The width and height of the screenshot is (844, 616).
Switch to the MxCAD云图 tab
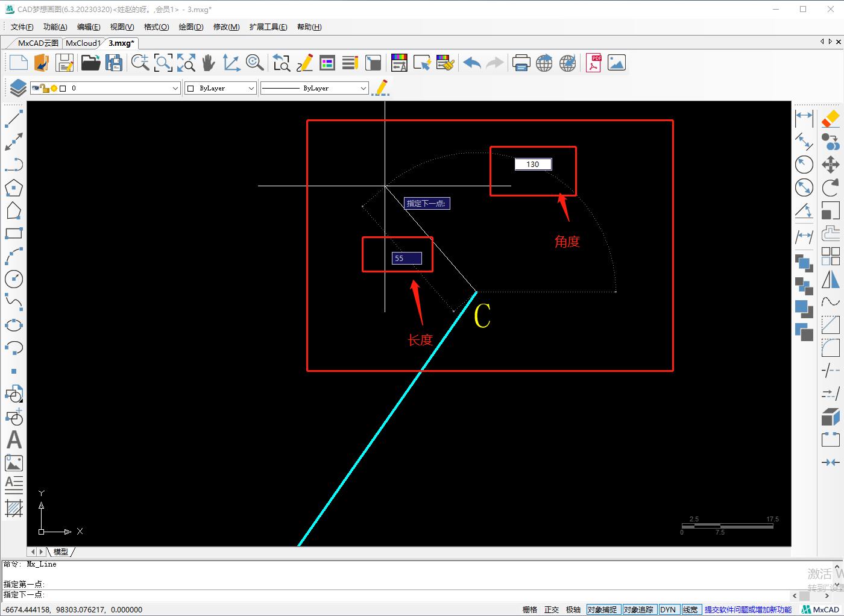38,43
